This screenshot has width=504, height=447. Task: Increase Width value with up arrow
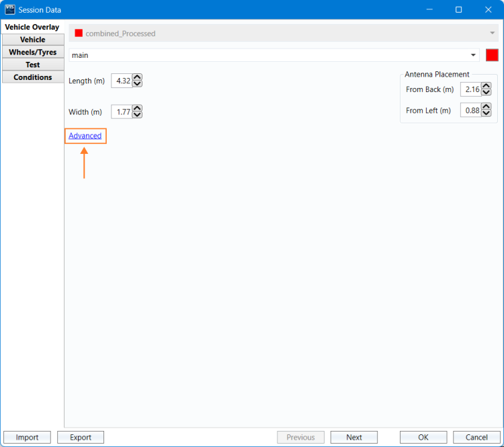[137, 108]
